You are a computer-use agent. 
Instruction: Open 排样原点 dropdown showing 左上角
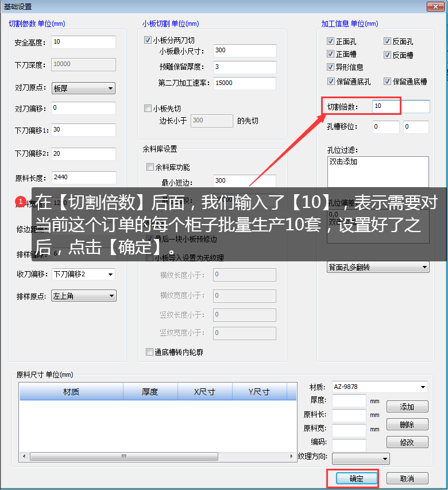pos(84,296)
